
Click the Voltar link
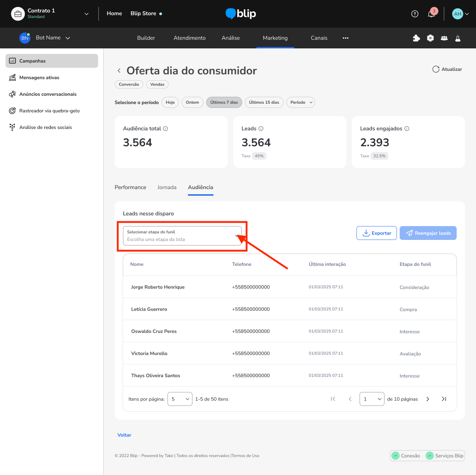pyautogui.click(x=124, y=435)
